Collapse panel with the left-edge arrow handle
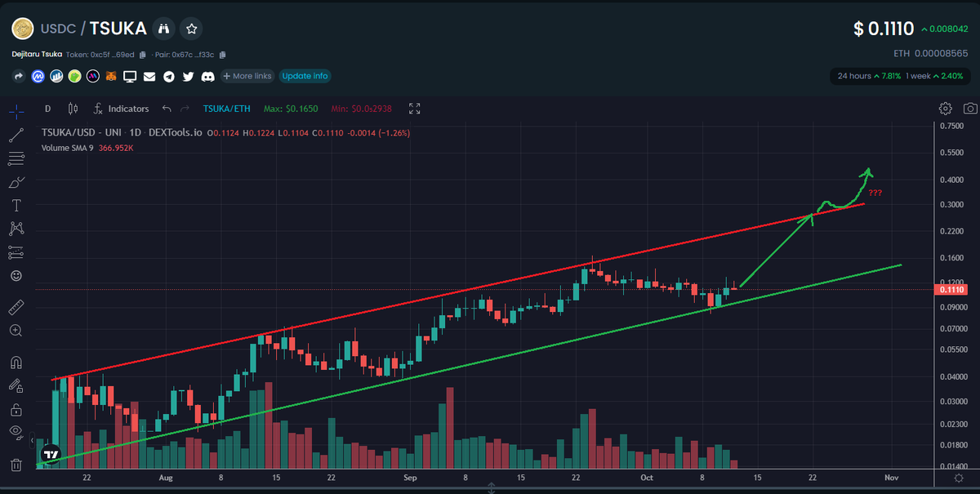Image resolution: width=980 pixels, height=494 pixels. click(x=33, y=441)
